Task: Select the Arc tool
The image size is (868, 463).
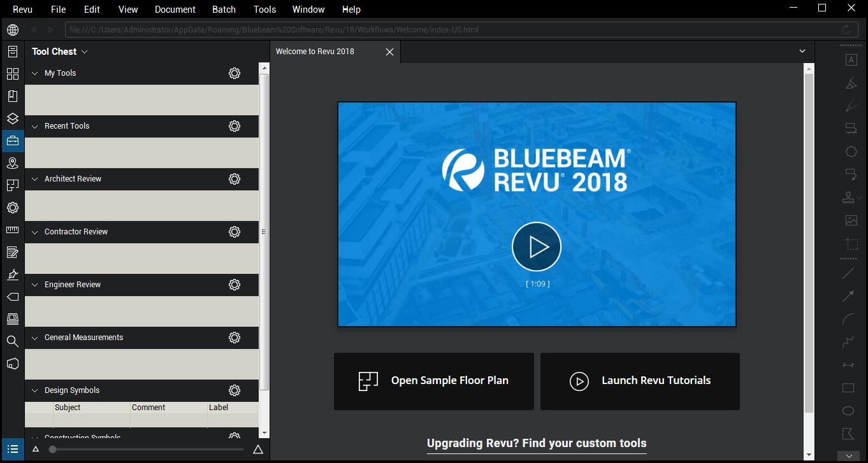Action: [848, 319]
